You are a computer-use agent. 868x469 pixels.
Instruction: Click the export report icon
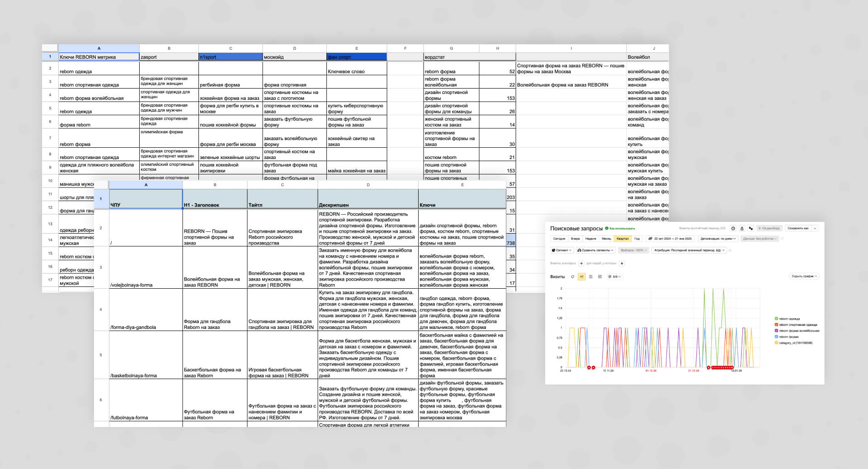click(x=742, y=229)
